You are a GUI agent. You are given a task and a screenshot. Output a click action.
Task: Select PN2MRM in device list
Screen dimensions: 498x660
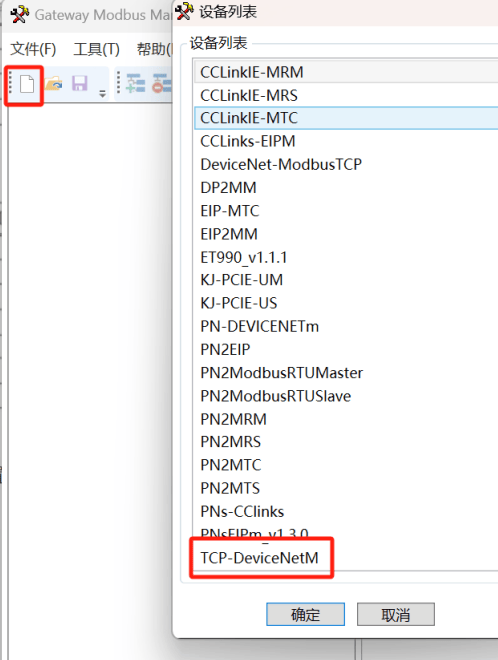346,419
